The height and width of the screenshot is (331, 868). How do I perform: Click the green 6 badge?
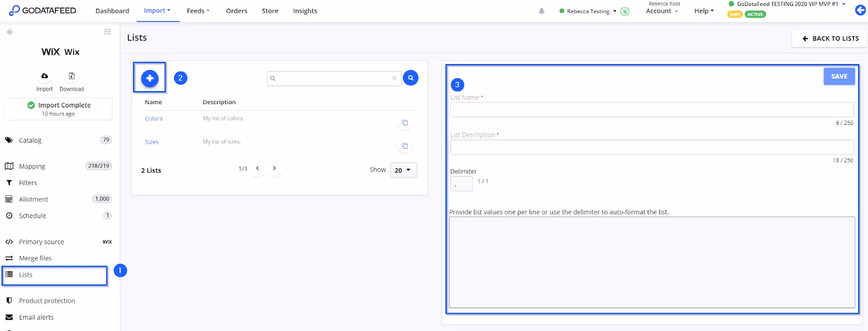click(x=625, y=11)
